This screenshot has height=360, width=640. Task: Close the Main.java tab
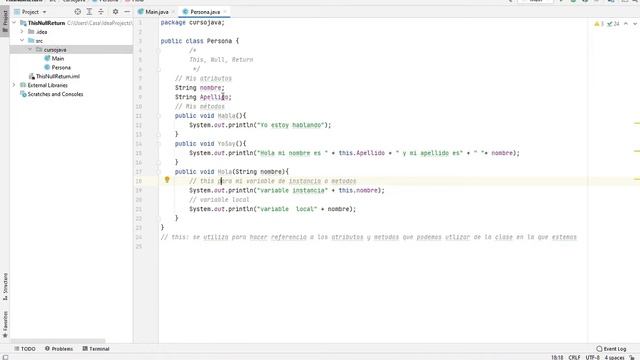(173, 12)
